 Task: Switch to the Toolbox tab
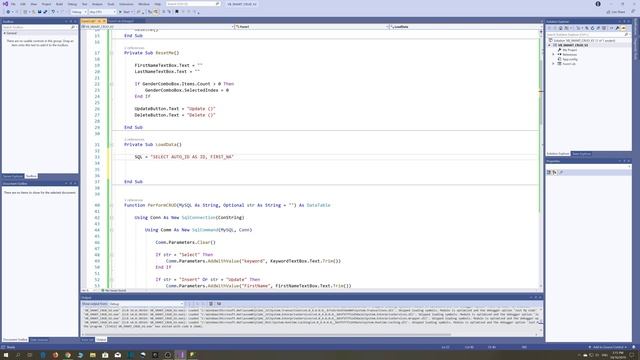31,176
